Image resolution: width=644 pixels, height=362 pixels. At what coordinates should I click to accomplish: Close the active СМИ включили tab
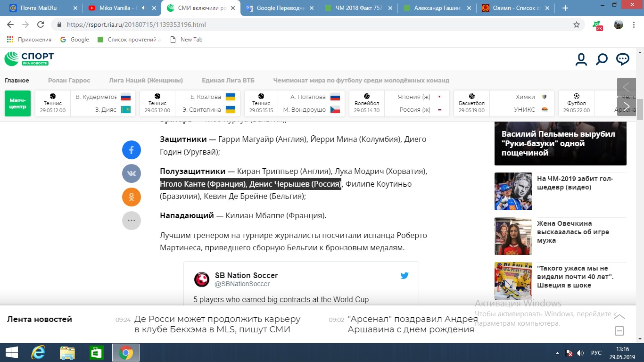coord(232,8)
